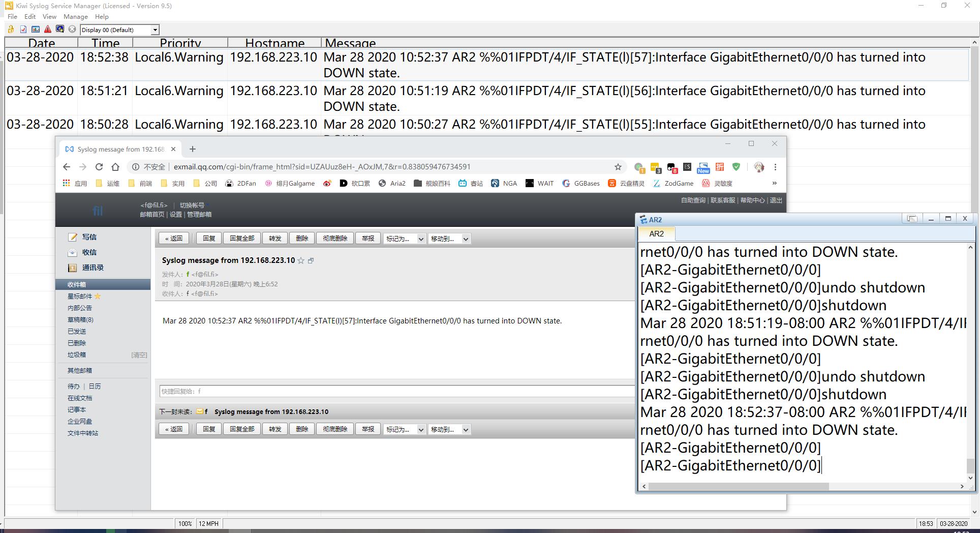Screen dimensions: 980x533
Task: Click the red warning triangle toolbar icon
Action: 48,29
